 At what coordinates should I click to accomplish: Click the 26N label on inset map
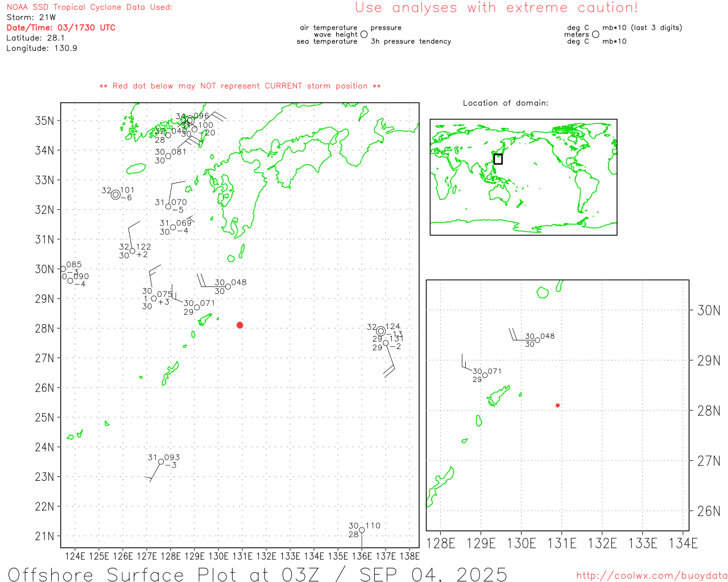[x=709, y=511]
